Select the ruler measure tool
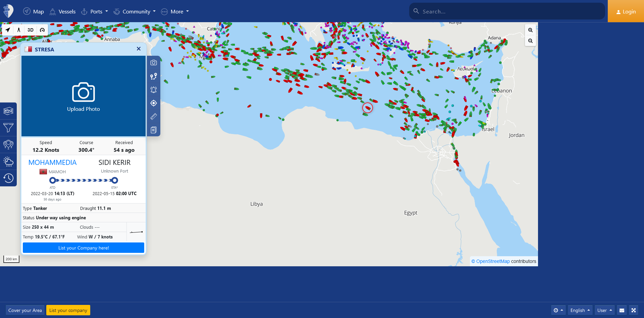Viewport: 644px width, 318px height. coord(154,117)
